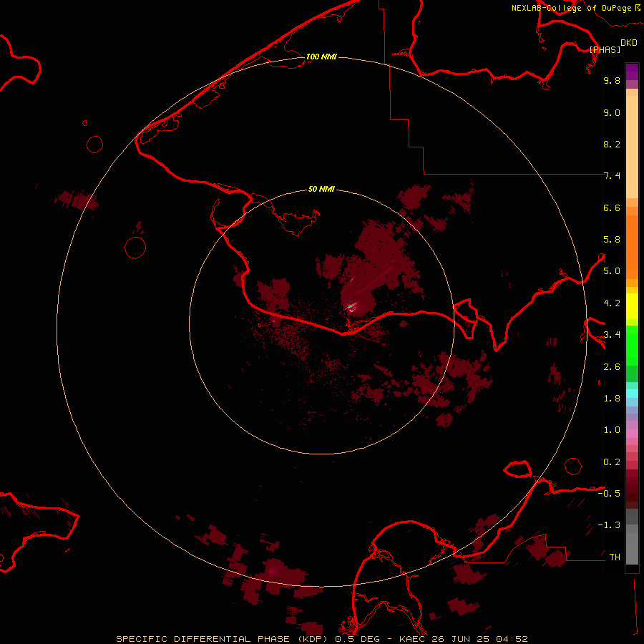The width and height of the screenshot is (644, 644).
Task: Click the cyan segment of the color bar
Action: [x=632, y=394]
